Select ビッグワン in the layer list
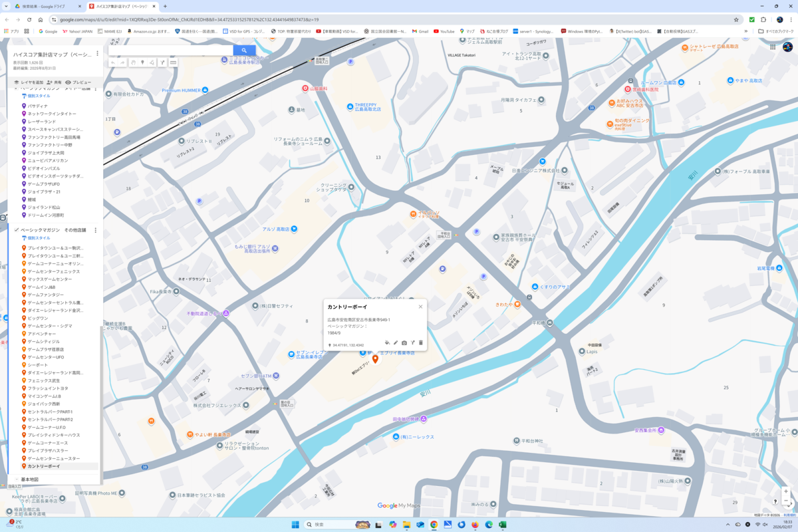 [x=38, y=319]
